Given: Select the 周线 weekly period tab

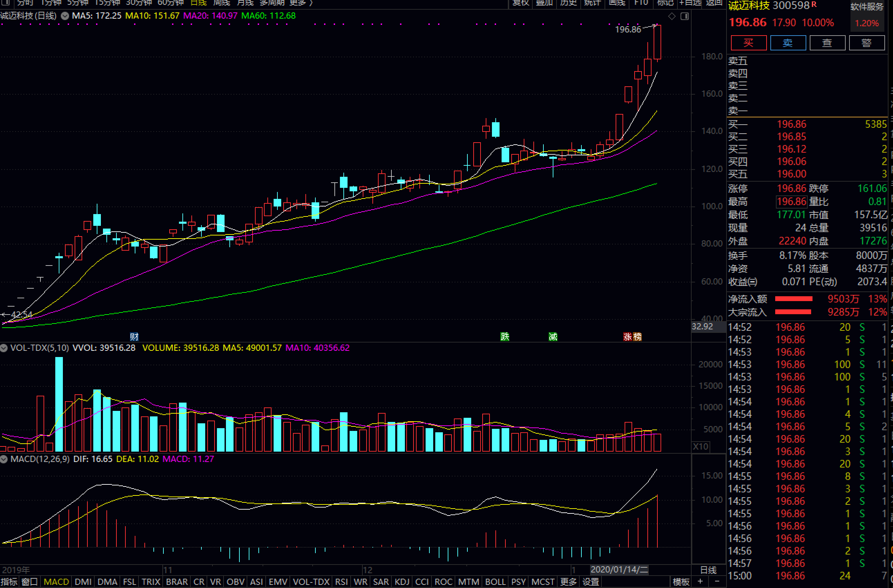Looking at the screenshot, I should tap(221, 3).
